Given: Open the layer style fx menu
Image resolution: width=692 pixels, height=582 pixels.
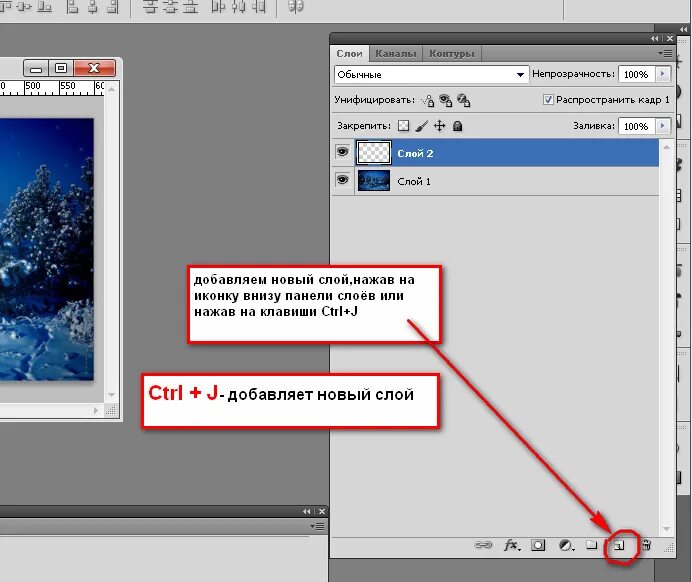Looking at the screenshot, I should [x=511, y=545].
